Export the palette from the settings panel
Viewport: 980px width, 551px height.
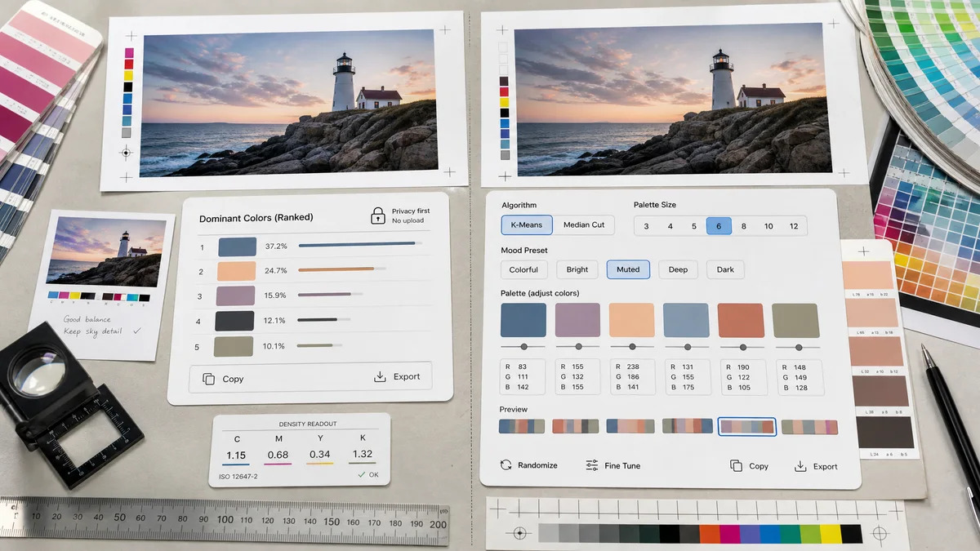pyautogui.click(x=816, y=466)
